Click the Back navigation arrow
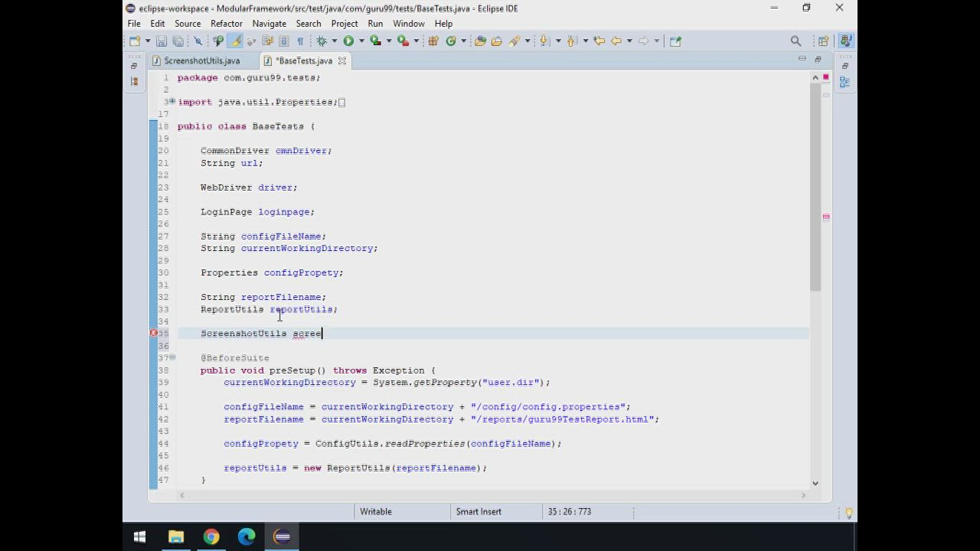This screenshot has width=980, height=551. click(x=616, y=41)
